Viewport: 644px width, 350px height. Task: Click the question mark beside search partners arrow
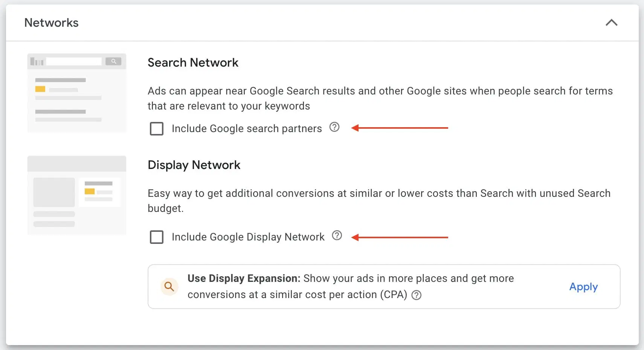(x=334, y=128)
